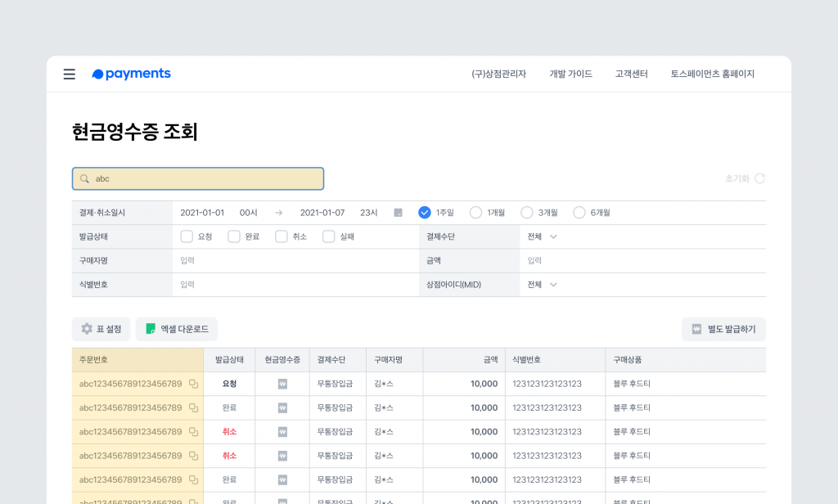Open cash receipt icon in fifth row
The image size is (838, 504).
[x=282, y=480]
